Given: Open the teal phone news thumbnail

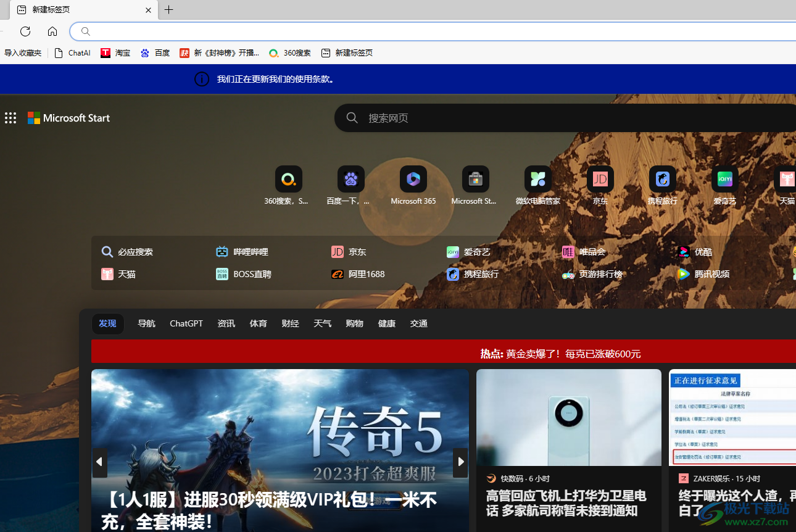Looking at the screenshot, I should [x=568, y=417].
